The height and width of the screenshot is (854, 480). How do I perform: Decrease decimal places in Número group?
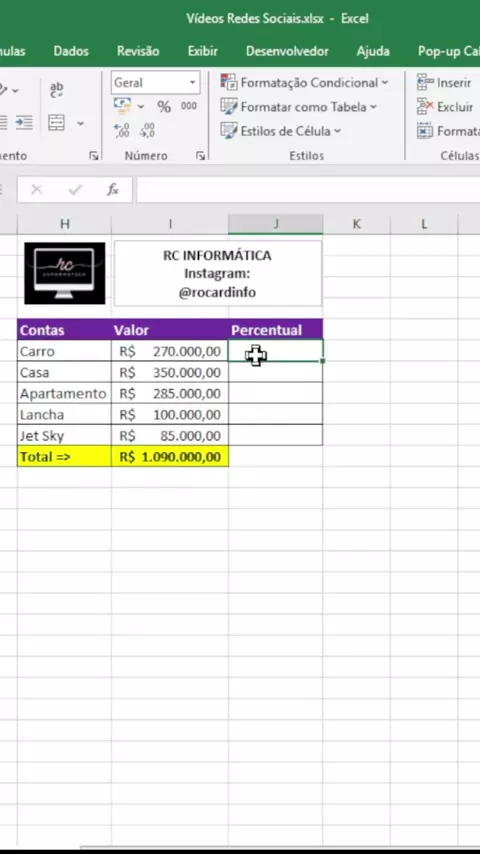[x=147, y=130]
